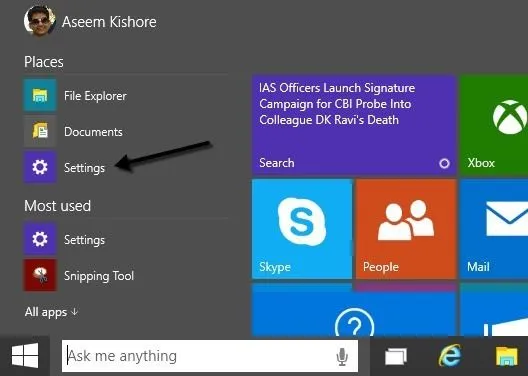The height and width of the screenshot is (376, 528).
Task: Click the Documents folder icon under Places
Action: point(40,132)
